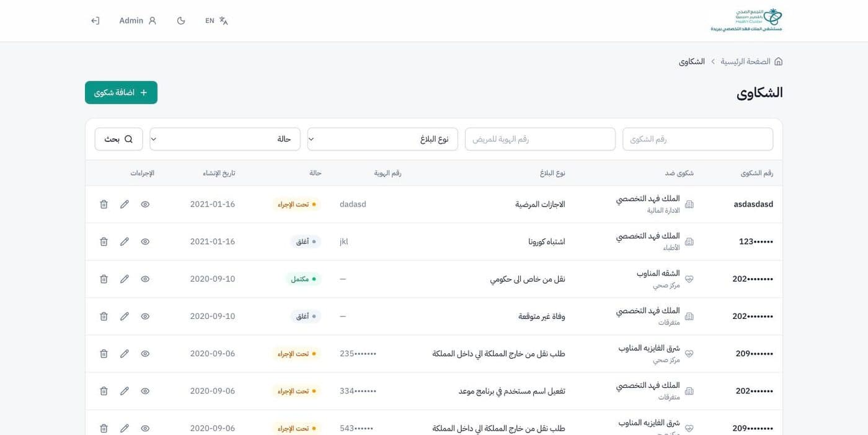Image resolution: width=868 pixels, height=435 pixels.
Task: Edit the نقل من خاص الى حكومي complaint
Action: [125, 279]
